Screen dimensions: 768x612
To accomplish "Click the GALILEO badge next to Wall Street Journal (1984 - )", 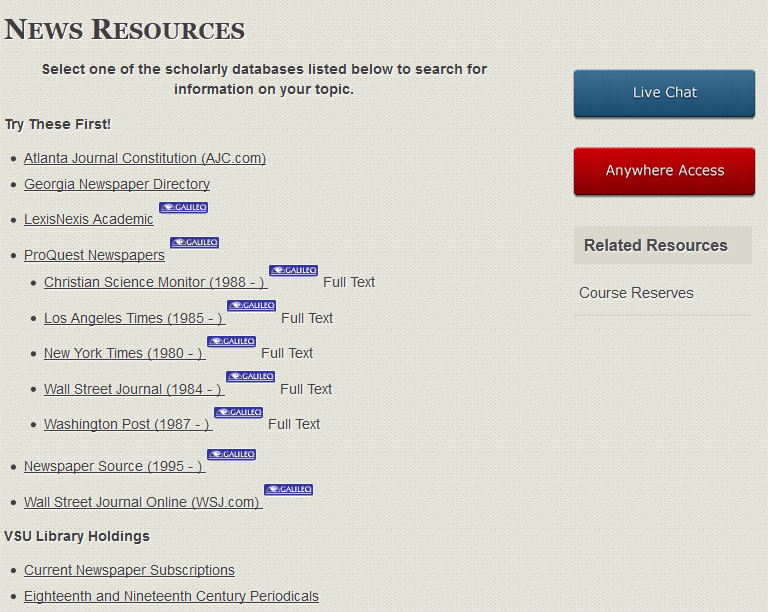I will [250, 377].
